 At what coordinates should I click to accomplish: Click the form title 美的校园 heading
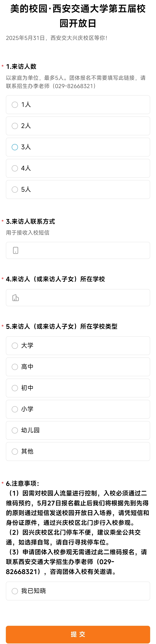click(78, 16)
